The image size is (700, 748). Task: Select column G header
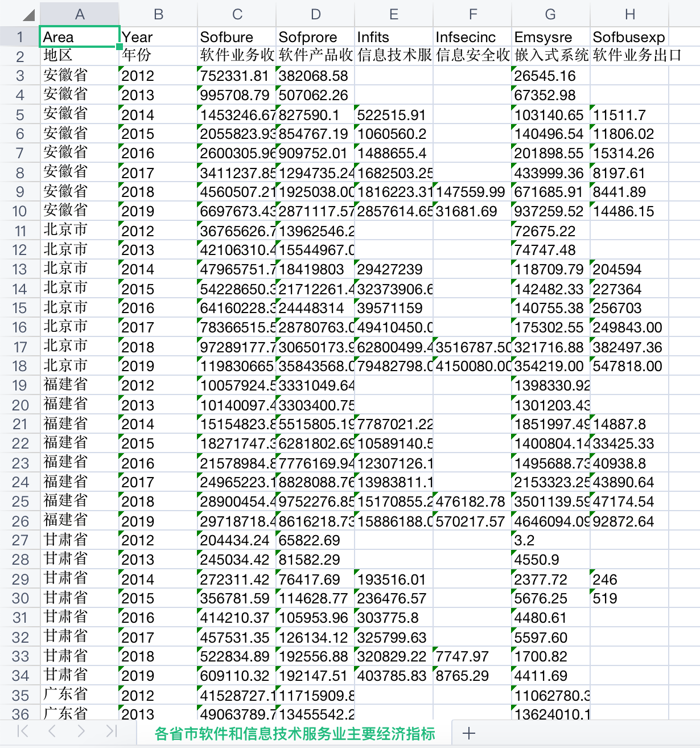pyautogui.click(x=551, y=14)
